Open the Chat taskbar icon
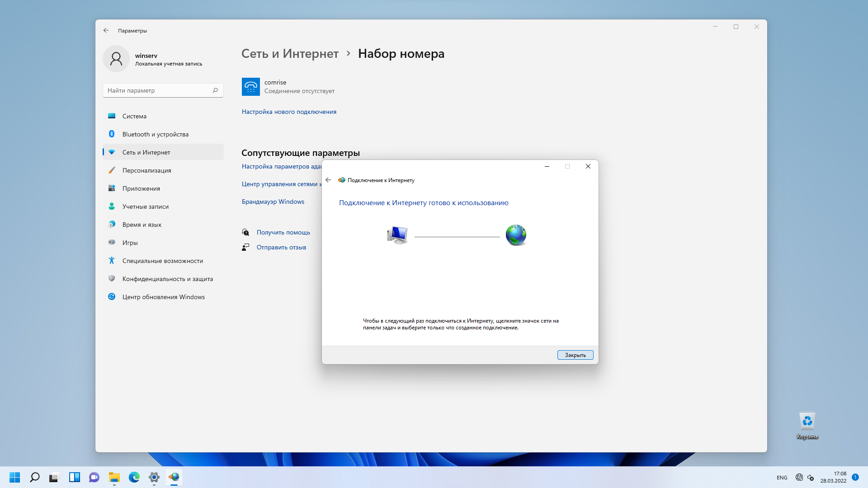 (94, 477)
